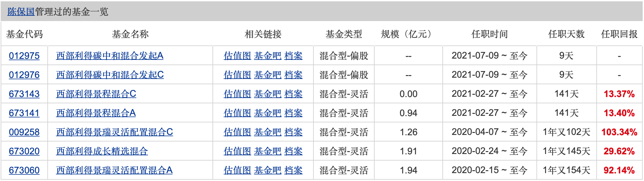Open 西部利得景程混合A fund page
The height and width of the screenshot is (181, 644).
point(96,113)
